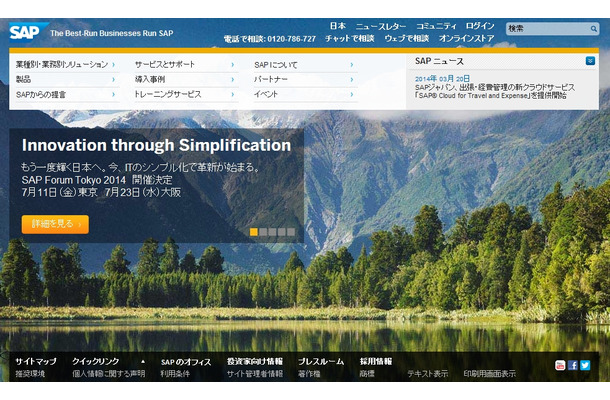Image resolution: width=610 pixels, height=400 pixels.
Task: Switch to テキスト表示
Action: click(x=428, y=374)
